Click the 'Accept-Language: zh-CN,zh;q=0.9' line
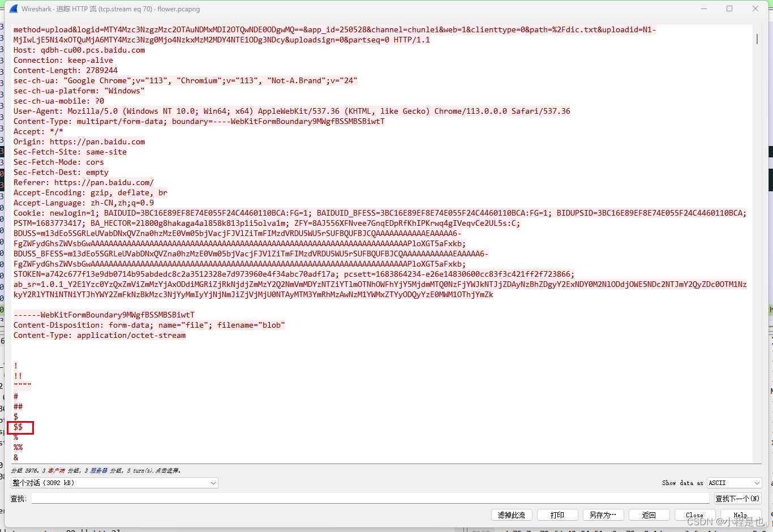 (84, 203)
